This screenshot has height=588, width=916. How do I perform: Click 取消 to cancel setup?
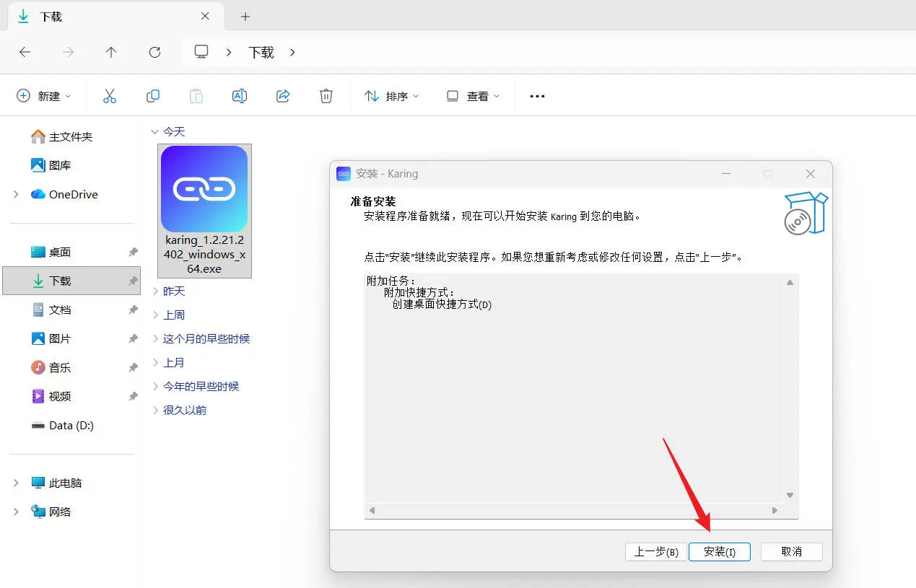[x=792, y=552]
